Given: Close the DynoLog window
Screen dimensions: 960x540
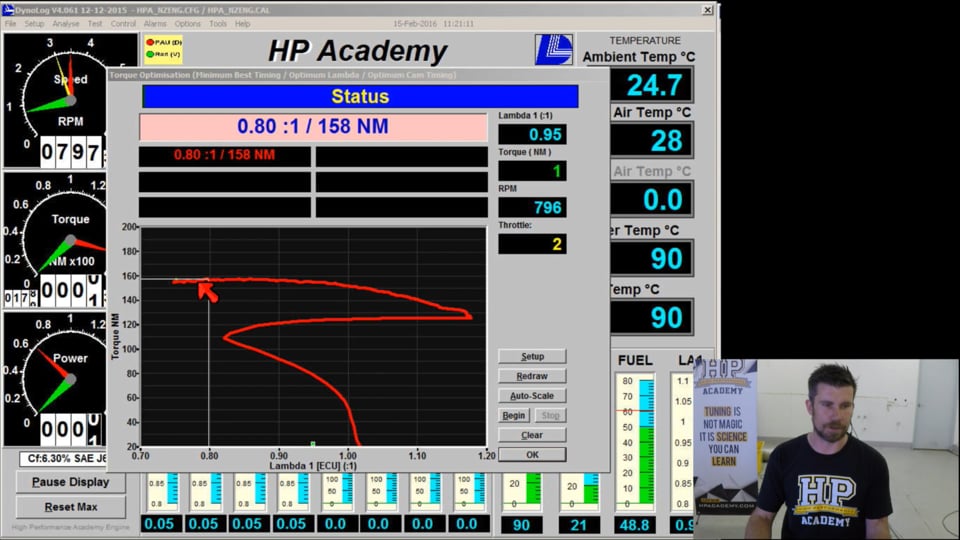Looking at the screenshot, I should [707, 10].
